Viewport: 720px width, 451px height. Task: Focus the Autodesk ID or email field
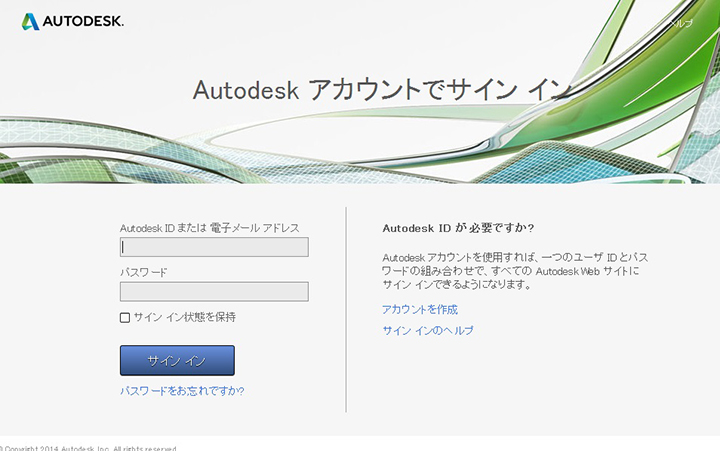pyautogui.click(x=214, y=247)
